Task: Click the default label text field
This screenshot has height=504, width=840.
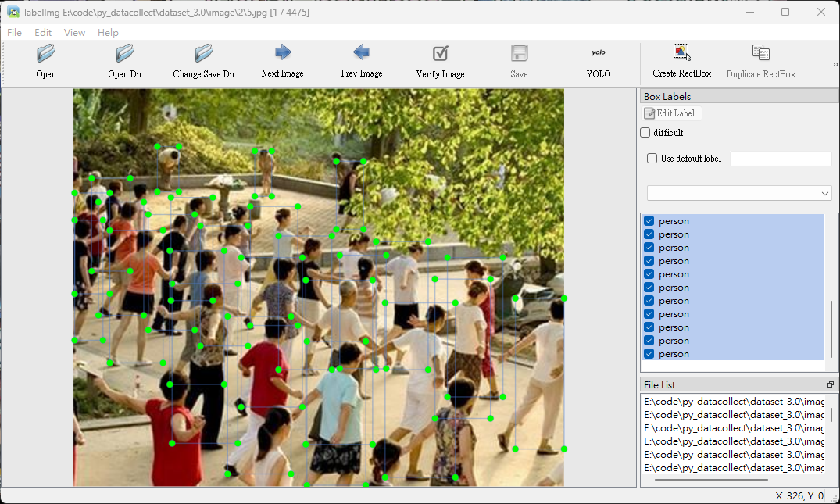Action: pos(780,159)
